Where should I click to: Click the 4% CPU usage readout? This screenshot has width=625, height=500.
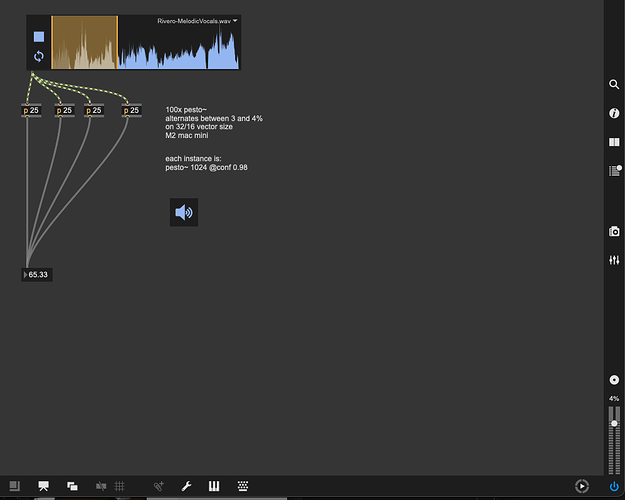tap(614, 398)
